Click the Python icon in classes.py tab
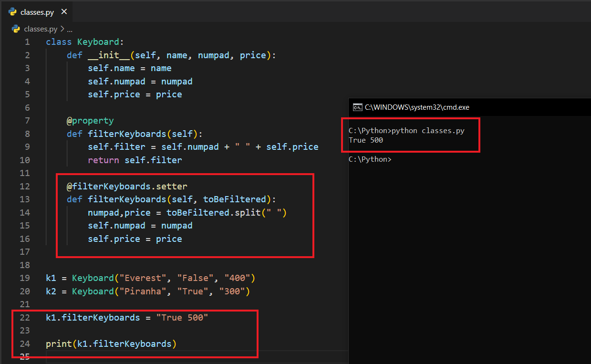Viewport: 591px width, 364px height. pyautogui.click(x=12, y=12)
